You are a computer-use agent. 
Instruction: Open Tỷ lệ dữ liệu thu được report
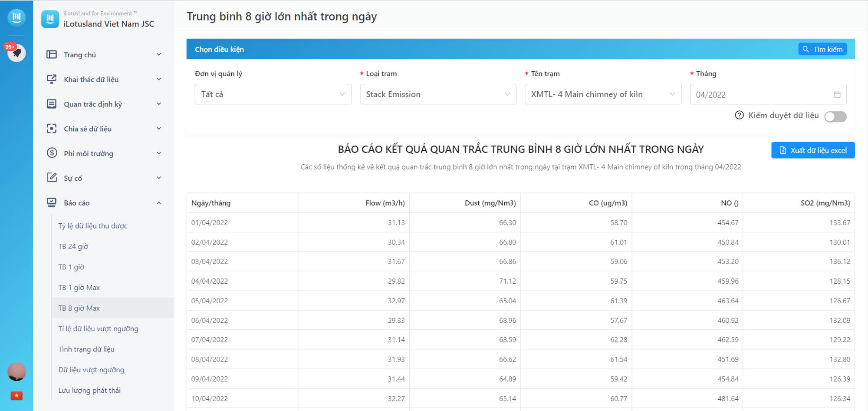pyautogui.click(x=93, y=226)
